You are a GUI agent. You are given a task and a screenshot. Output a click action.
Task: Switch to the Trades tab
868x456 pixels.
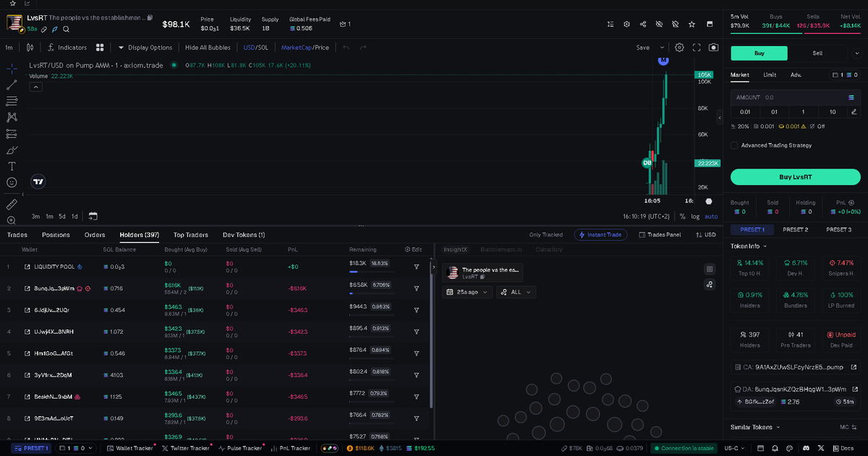17,235
